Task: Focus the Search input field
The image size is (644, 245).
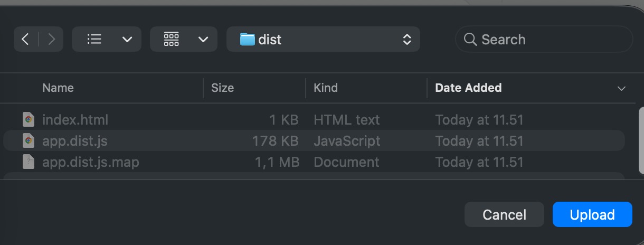Action: coord(549,39)
